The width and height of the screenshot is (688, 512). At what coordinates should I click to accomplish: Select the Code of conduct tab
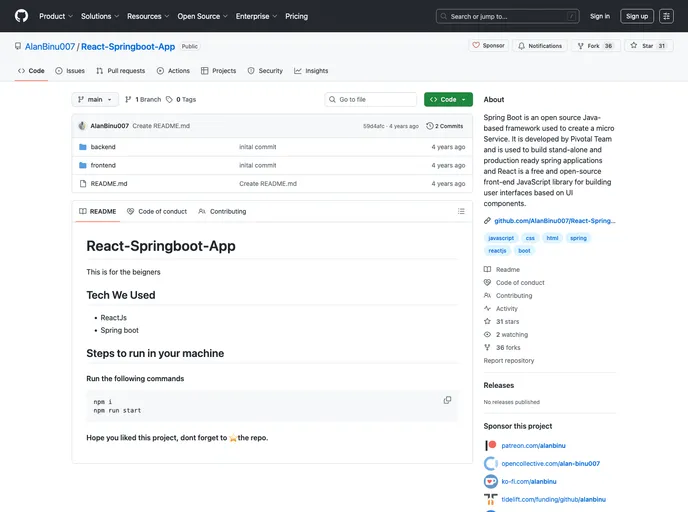tap(157, 211)
